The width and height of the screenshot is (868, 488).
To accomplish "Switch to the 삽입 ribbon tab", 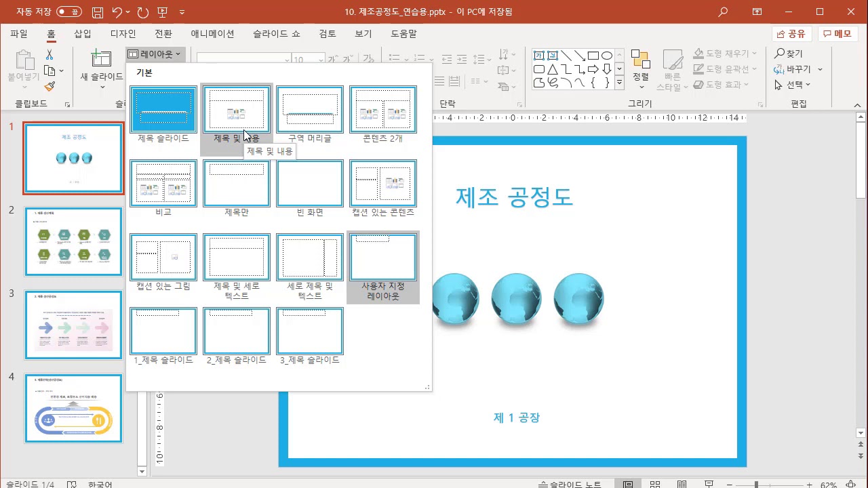I will [x=83, y=34].
